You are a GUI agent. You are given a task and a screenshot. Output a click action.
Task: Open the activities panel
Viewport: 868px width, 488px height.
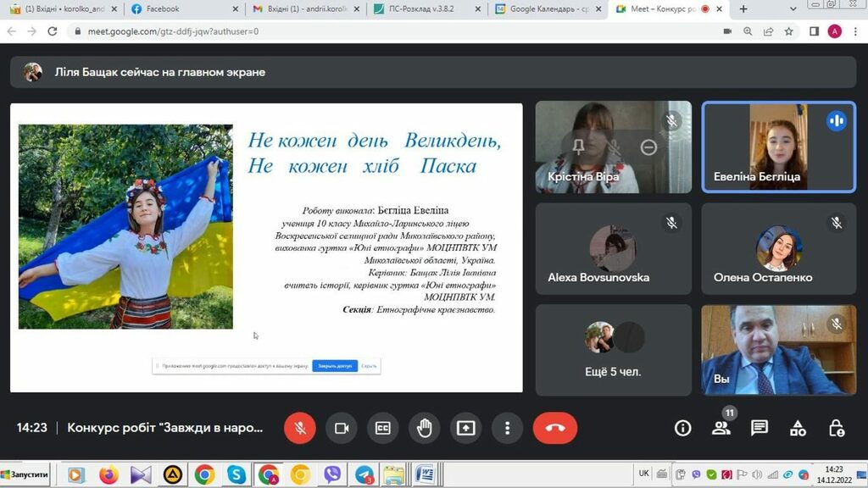pos(798,428)
